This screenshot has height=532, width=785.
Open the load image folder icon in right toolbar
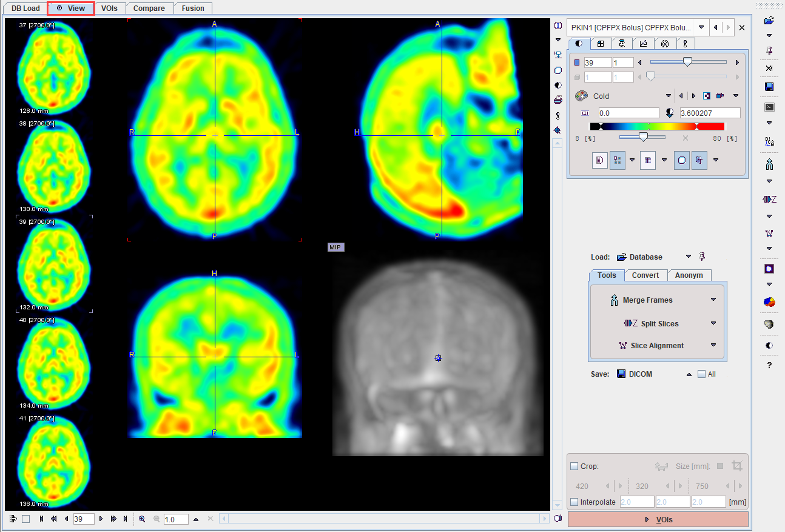[769, 21]
